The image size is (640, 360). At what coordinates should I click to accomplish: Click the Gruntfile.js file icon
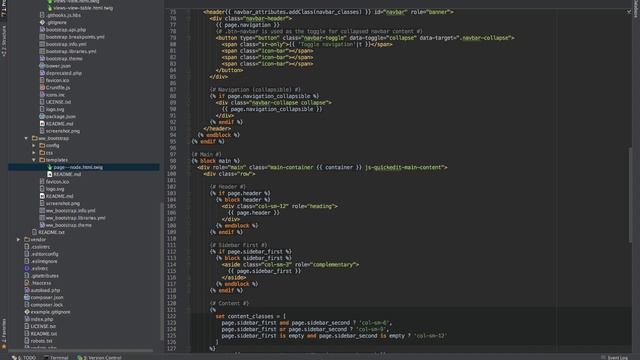(42, 87)
